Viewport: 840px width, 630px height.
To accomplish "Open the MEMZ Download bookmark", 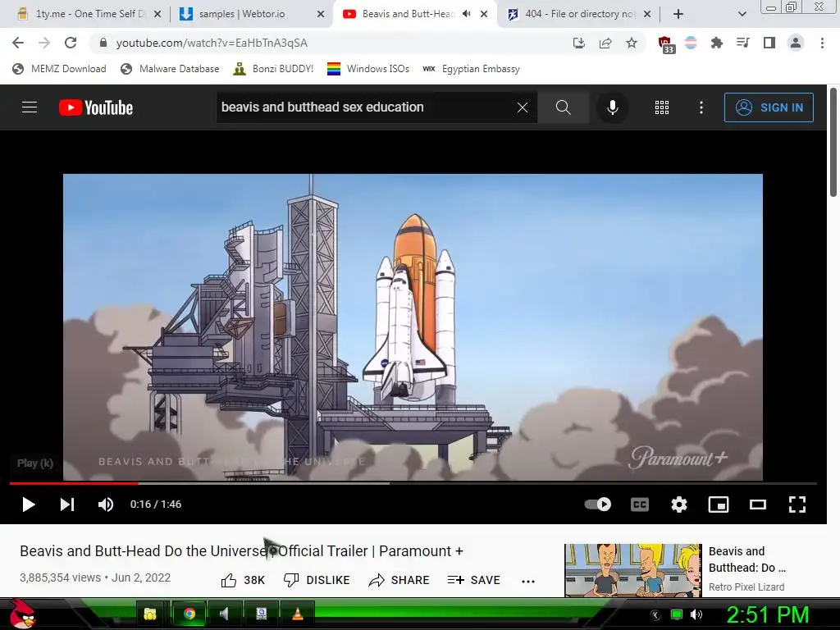I will 59,69.
